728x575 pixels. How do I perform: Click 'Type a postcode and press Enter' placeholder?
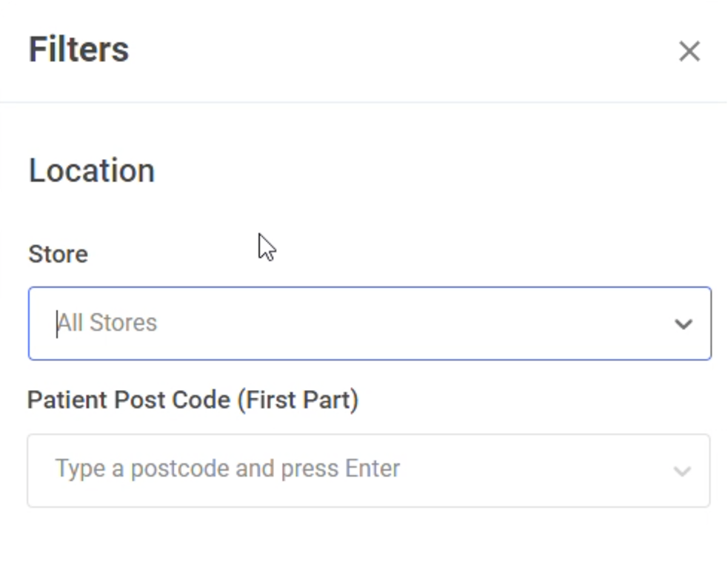(x=227, y=468)
